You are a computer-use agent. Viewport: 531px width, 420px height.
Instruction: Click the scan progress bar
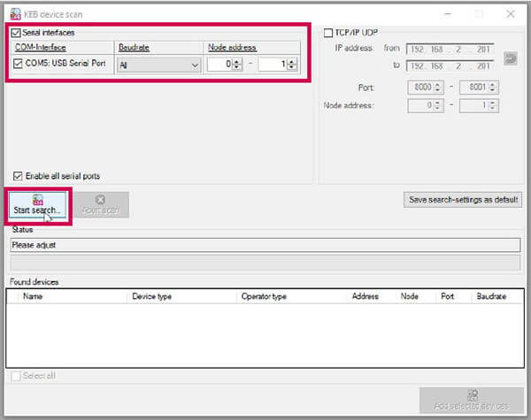pos(265,263)
